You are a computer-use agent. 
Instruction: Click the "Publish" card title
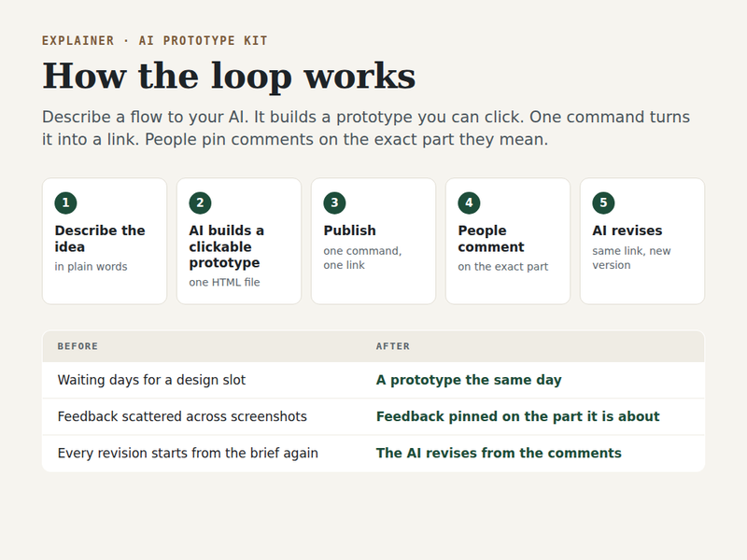coord(349,231)
